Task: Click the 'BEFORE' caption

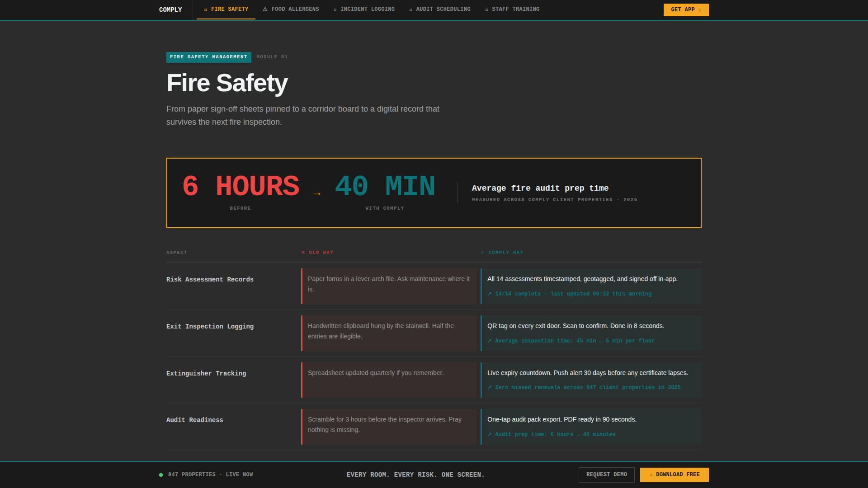Action: tap(240, 208)
